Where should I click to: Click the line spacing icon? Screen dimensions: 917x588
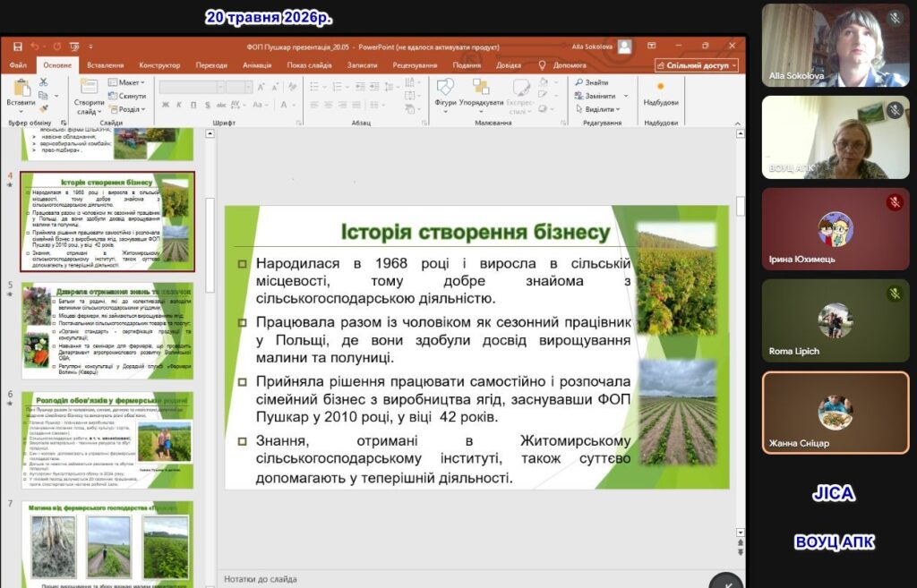(390, 87)
